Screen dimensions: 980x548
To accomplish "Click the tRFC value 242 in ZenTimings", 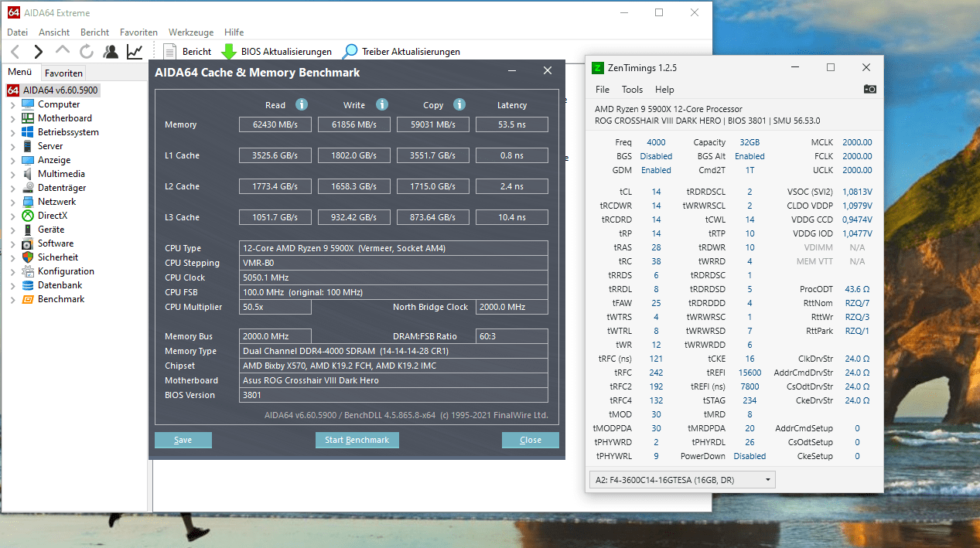I will [656, 373].
